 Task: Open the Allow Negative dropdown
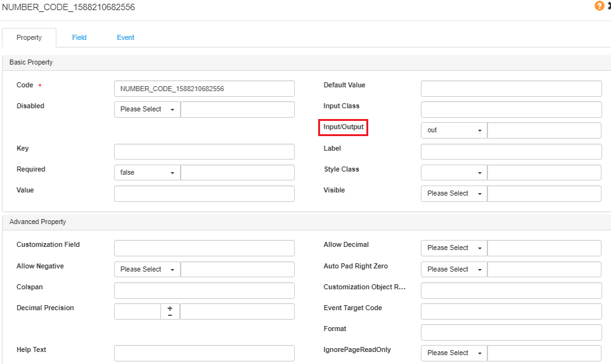point(147,270)
